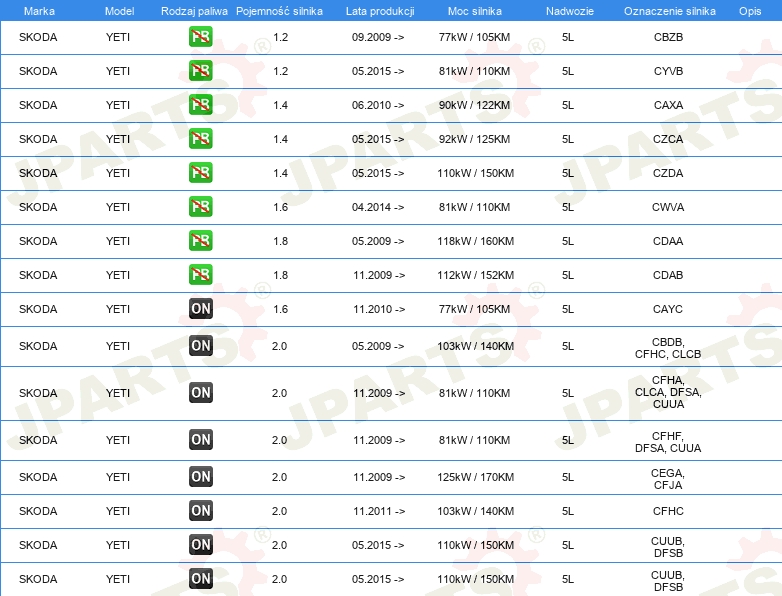Screen dimensions: 782x596
Task: Select the engine code CBZB
Action: click(668, 37)
